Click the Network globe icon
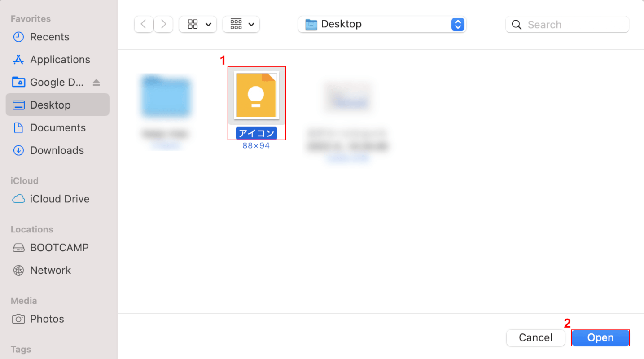The width and height of the screenshot is (644, 359). [18, 270]
